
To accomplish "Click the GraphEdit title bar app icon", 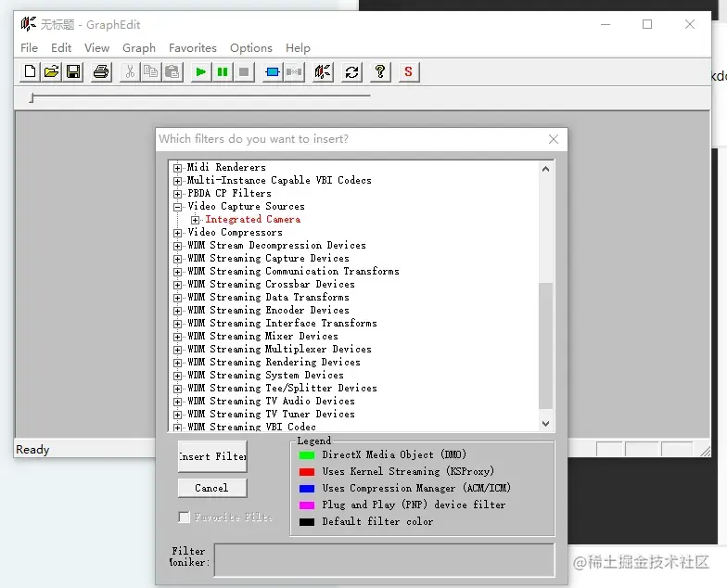I will point(28,24).
